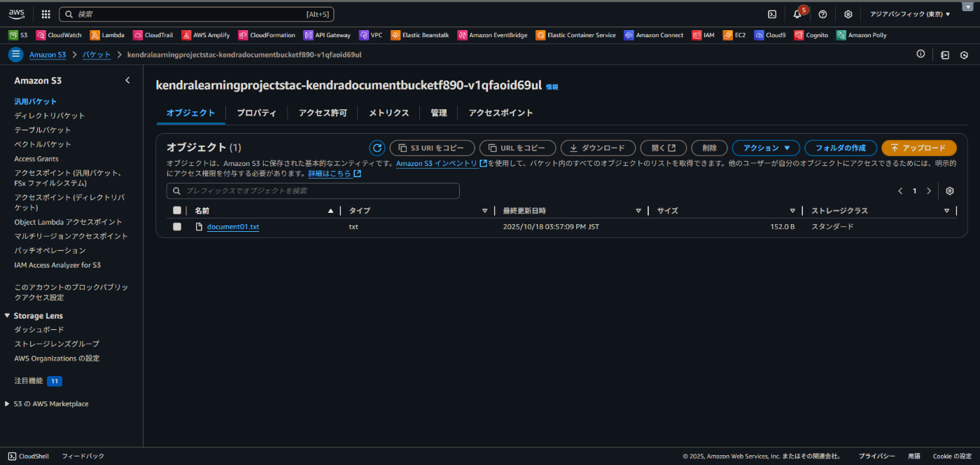Open IAM favorite shortcut
980x465 pixels.
(703, 35)
